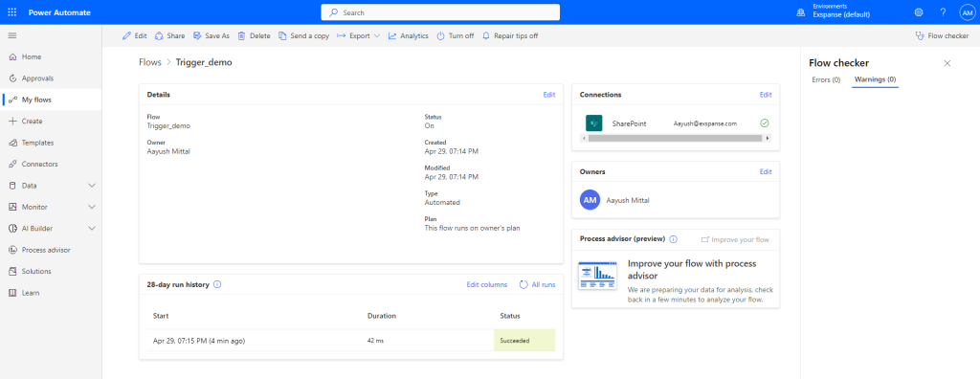The image size is (980, 379).
Task: Click Share in the command bar
Action: click(x=169, y=35)
